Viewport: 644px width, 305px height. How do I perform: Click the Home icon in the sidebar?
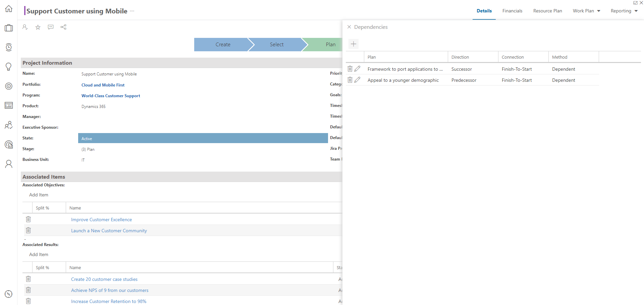click(x=9, y=9)
